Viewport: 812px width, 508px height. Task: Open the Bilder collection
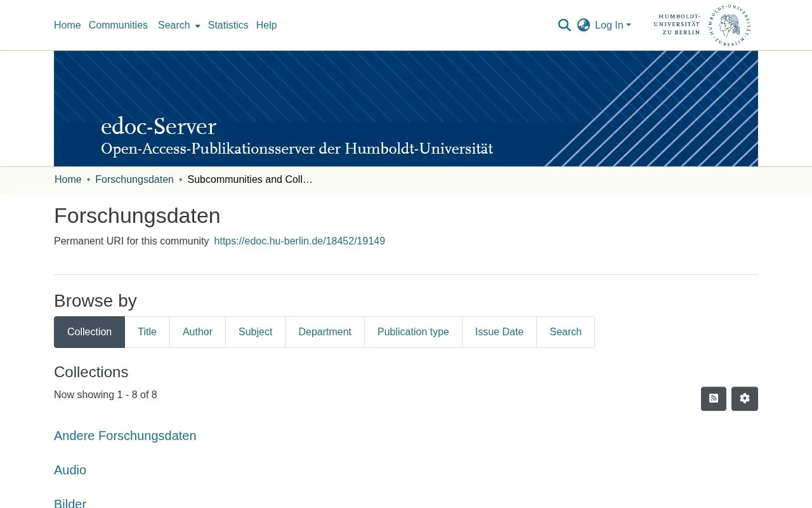click(x=70, y=504)
